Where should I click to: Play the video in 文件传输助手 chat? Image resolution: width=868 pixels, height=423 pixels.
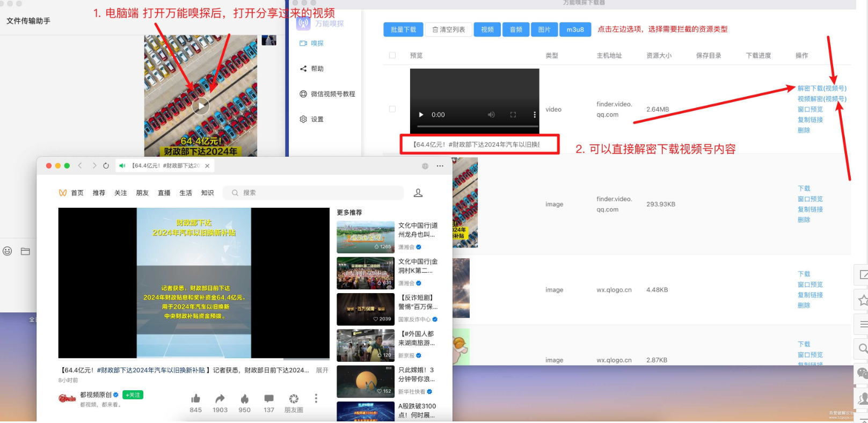pos(201,106)
